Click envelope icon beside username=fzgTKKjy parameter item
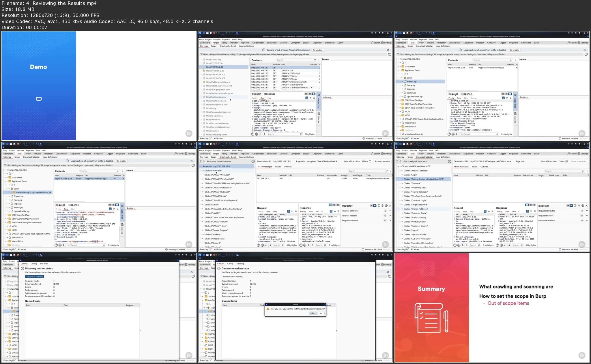 14,193
